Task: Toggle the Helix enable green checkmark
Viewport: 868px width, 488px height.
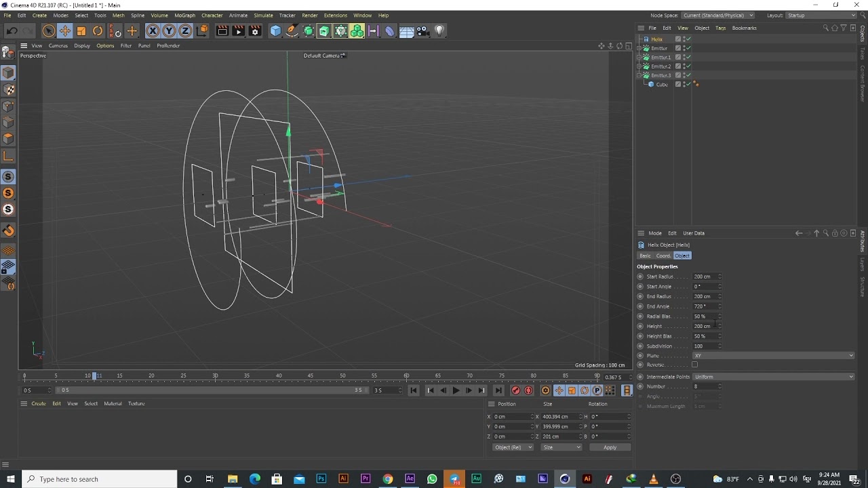Action: pos(688,39)
